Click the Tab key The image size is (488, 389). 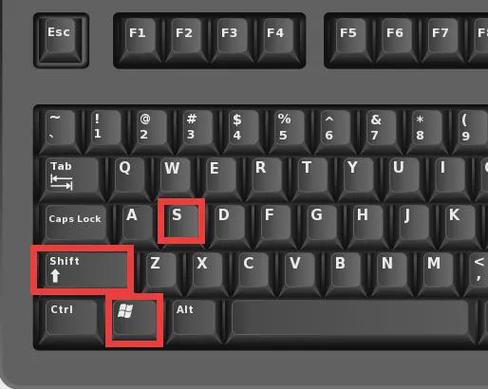73,179
